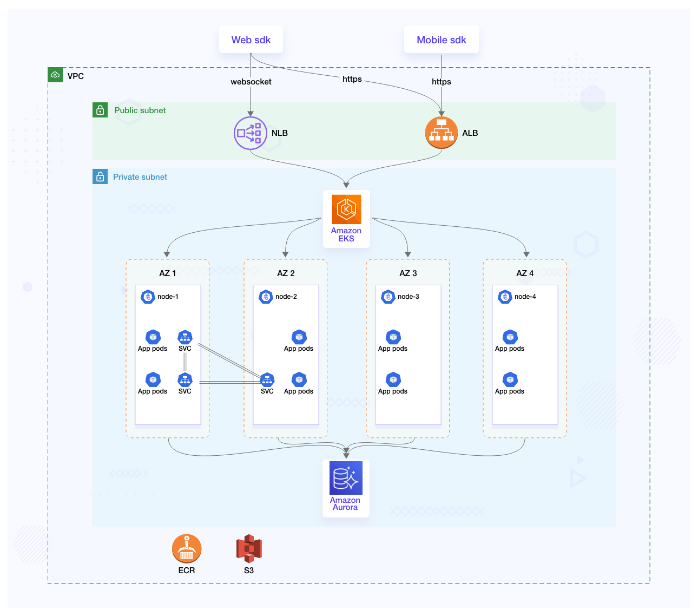
Task: Select the AZ 2 heading
Action: [x=286, y=273]
